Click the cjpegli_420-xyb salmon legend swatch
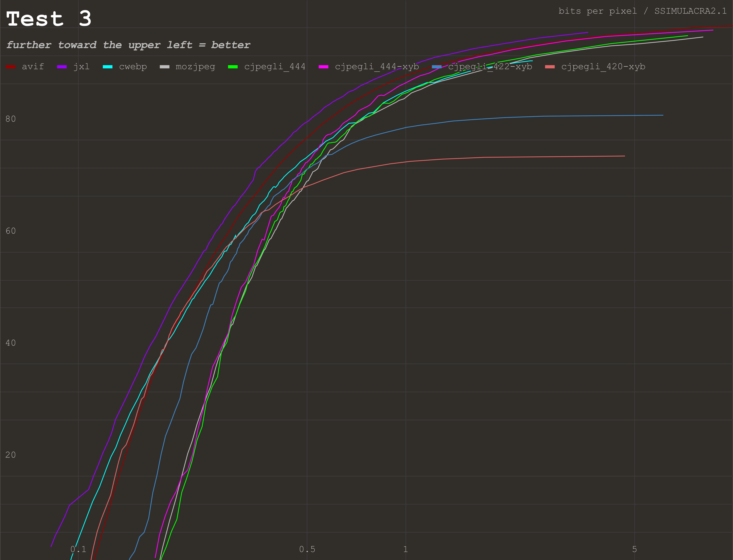The image size is (733, 560). point(550,67)
